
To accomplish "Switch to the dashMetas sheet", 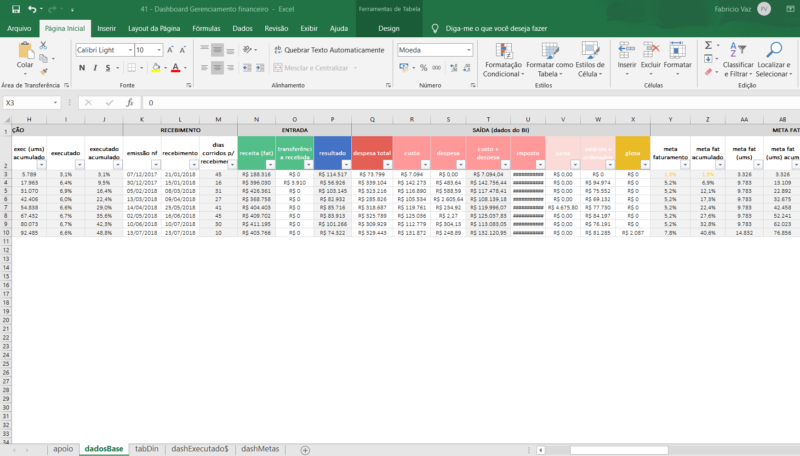I will [x=260, y=449].
